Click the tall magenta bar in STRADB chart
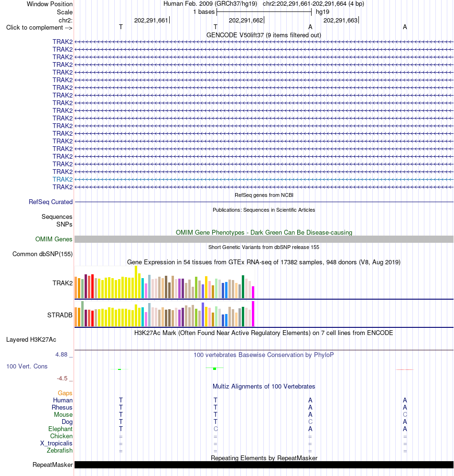Image resolution: width=454 pixels, height=476 pixels. pyautogui.click(x=253, y=314)
